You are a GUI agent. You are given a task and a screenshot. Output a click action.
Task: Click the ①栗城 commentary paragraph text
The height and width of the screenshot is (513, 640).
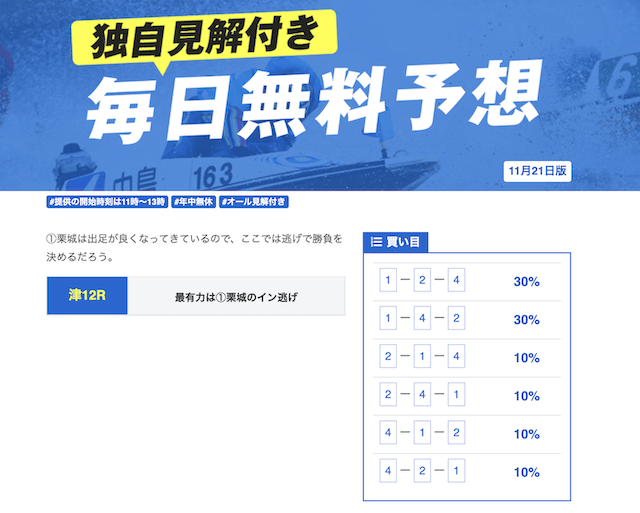(x=194, y=248)
